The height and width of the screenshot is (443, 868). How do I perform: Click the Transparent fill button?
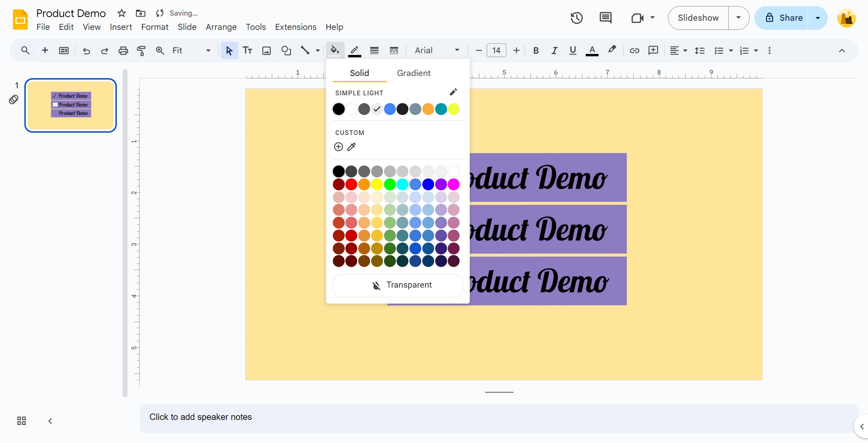398,285
